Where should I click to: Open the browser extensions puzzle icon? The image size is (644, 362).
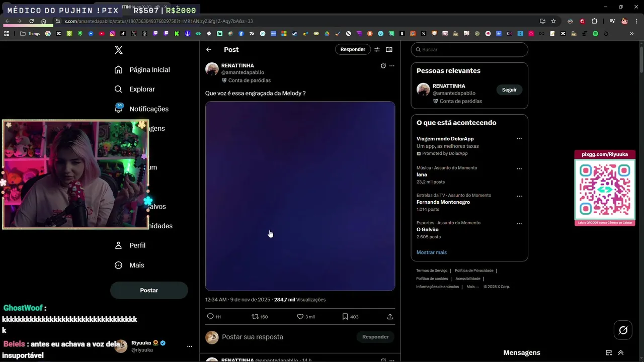[595, 21]
